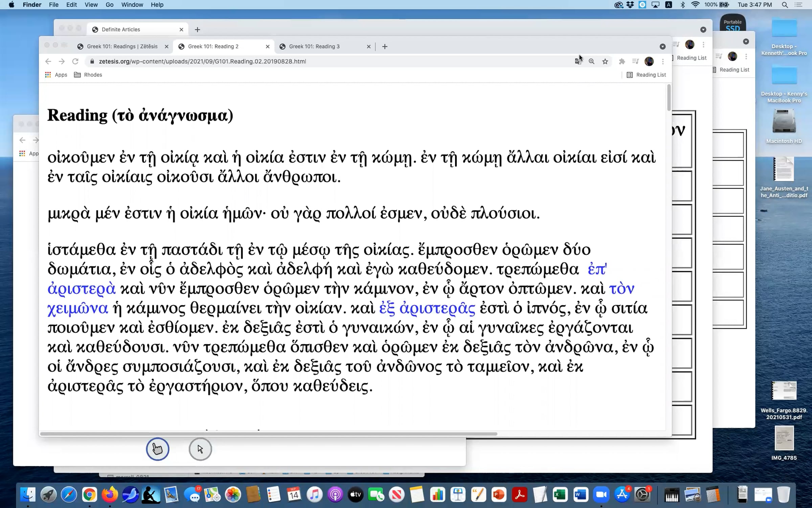812x508 pixels.
Task: Open the View menu in menu bar
Action: [91, 5]
